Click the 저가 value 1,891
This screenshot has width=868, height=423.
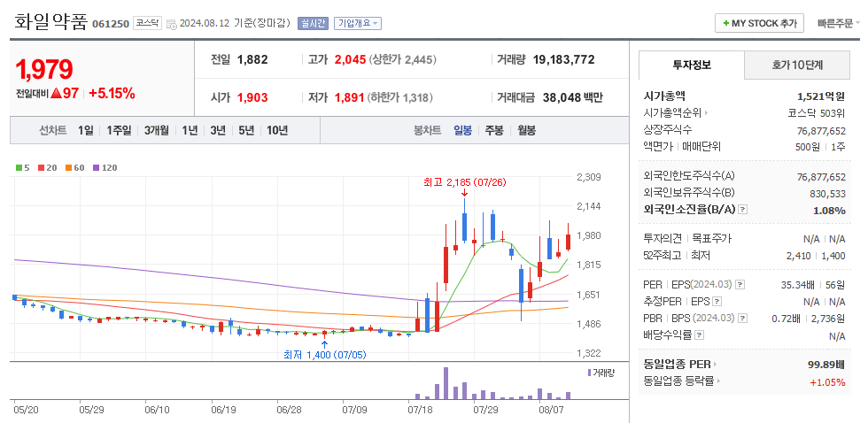pos(349,98)
